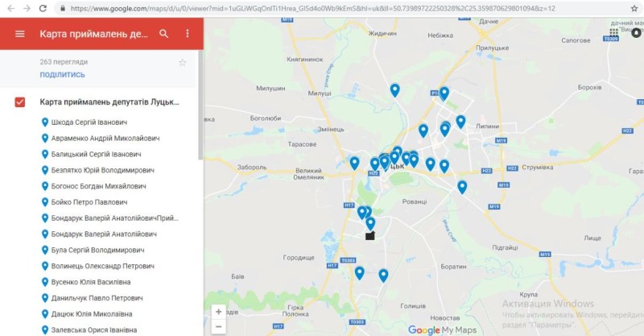Click the Google My Maps logo link
Image resolution: width=644 pixels, height=336 pixels.
coord(443,330)
